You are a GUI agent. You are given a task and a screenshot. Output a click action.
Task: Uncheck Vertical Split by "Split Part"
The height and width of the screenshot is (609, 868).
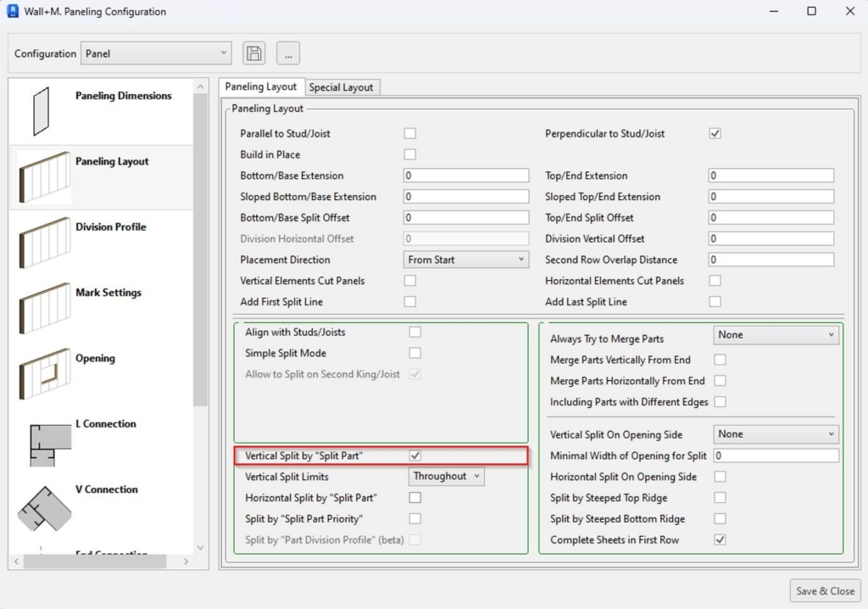click(x=415, y=455)
